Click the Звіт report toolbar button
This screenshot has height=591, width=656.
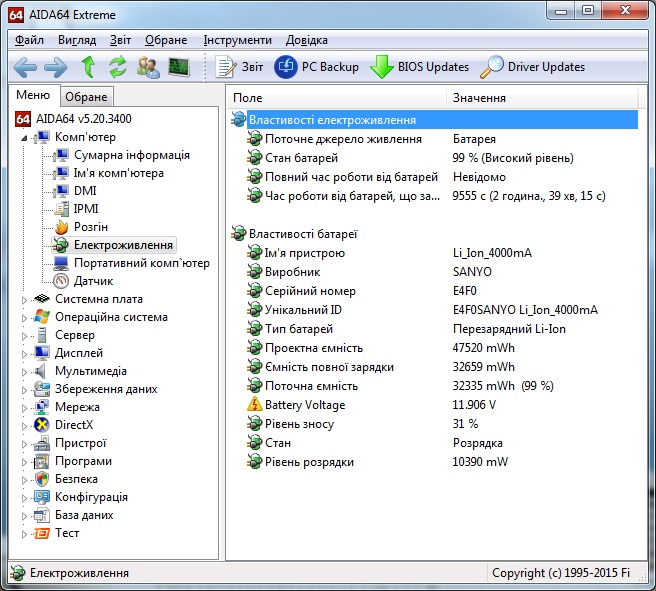239,67
